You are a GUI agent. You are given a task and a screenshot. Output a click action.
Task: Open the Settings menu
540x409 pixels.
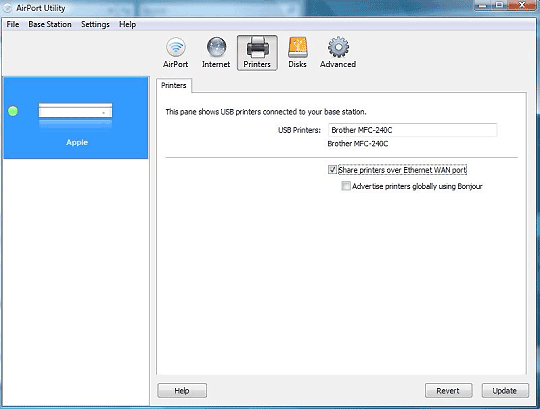point(95,24)
